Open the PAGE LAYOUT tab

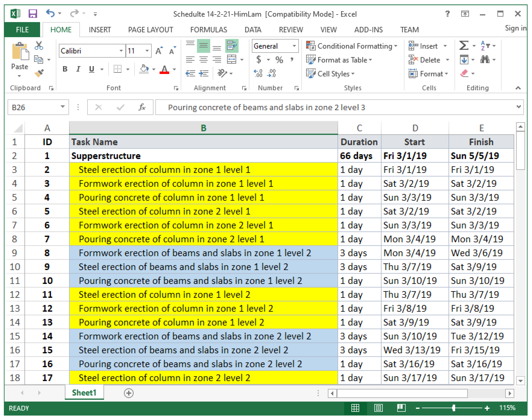click(151, 30)
